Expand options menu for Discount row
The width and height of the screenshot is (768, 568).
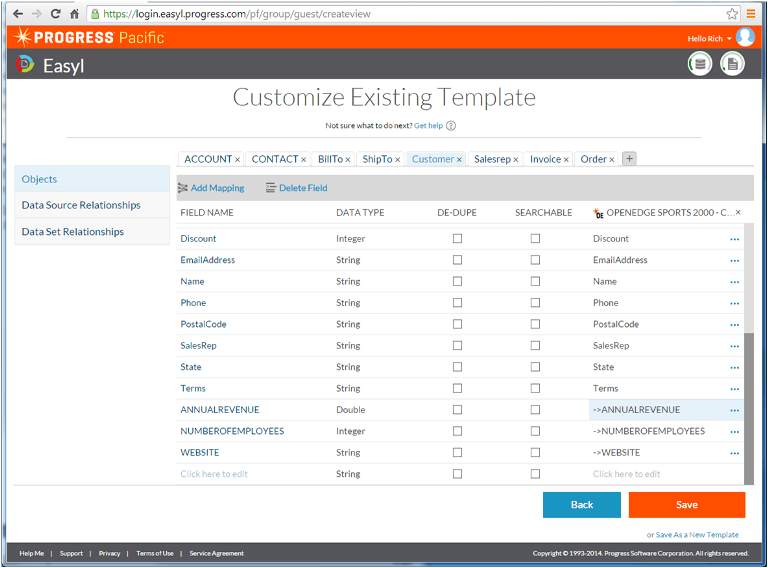pos(735,239)
